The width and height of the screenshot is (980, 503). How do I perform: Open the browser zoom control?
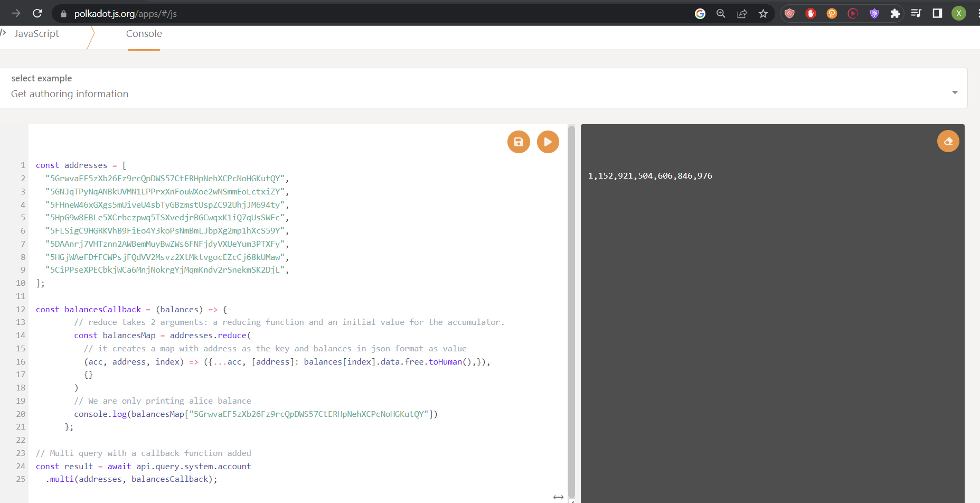[721, 14]
